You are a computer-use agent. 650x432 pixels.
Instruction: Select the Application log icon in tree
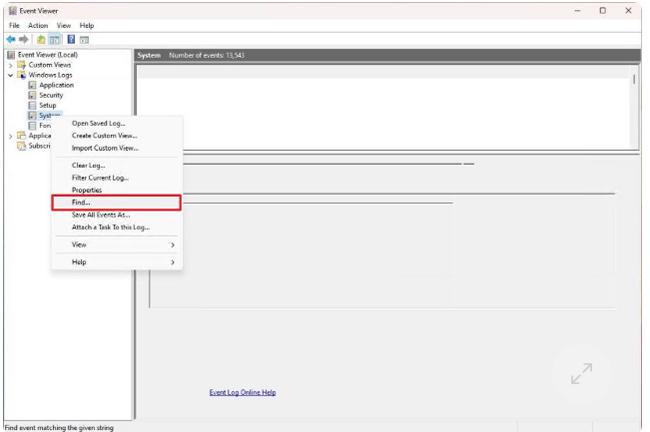[32, 85]
